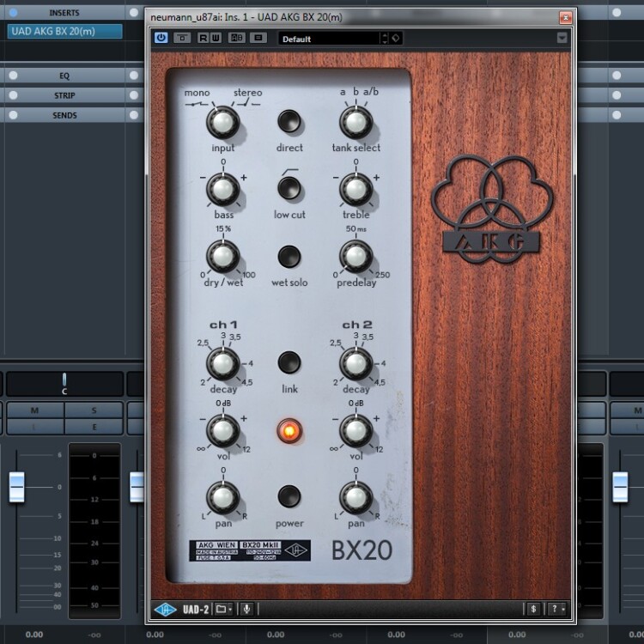Toggle the low cut push button

(x=289, y=189)
